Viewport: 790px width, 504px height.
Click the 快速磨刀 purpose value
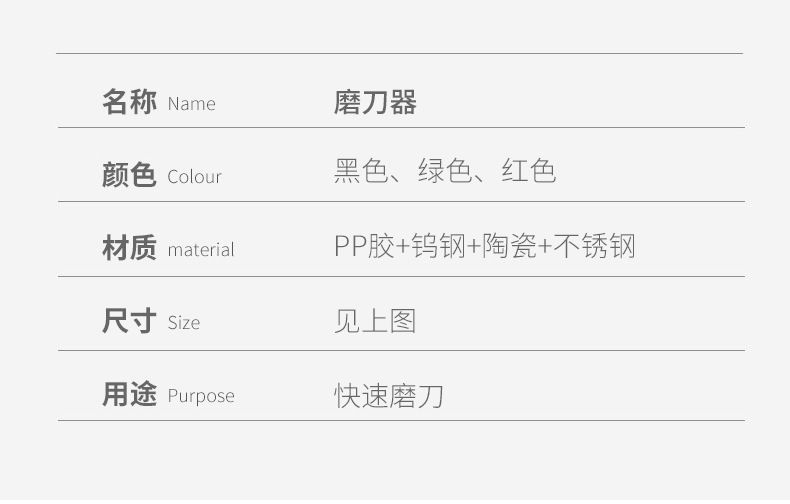click(x=388, y=396)
